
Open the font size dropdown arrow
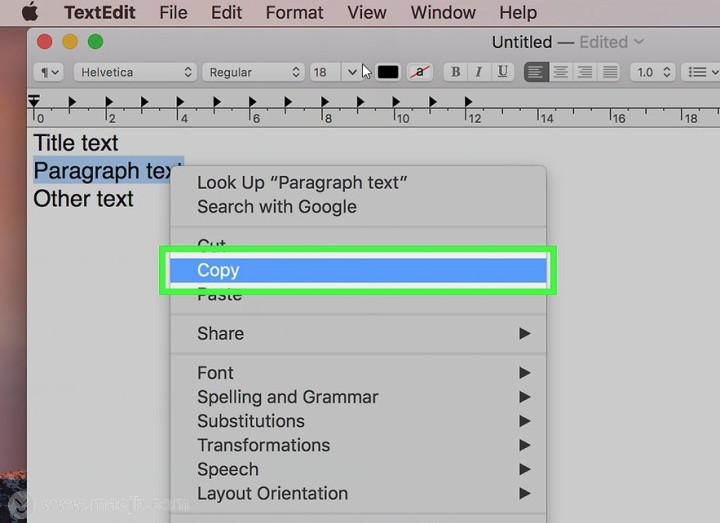pyautogui.click(x=352, y=72)
